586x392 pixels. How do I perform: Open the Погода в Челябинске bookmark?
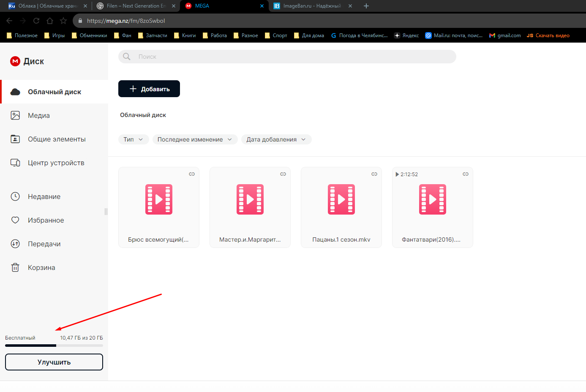pyautogui.click(x=359, y=35)
